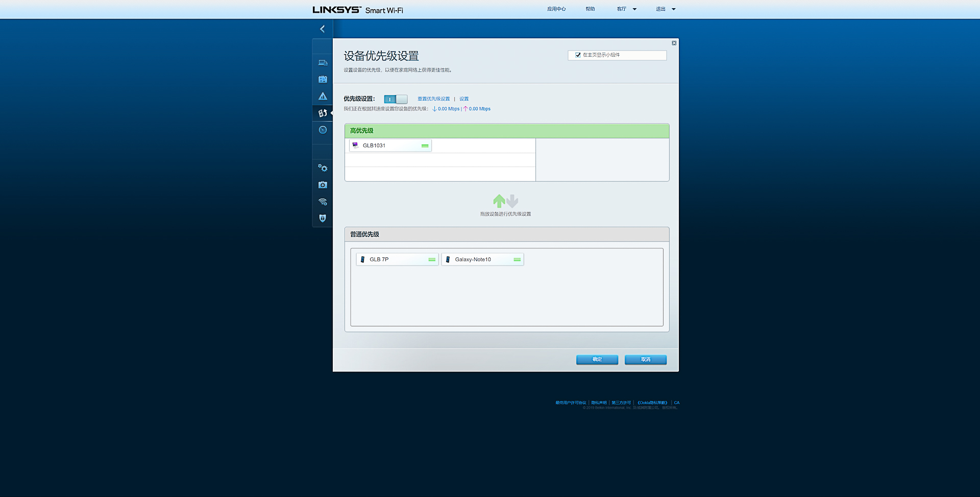The image size is (980, 497).
Task: Open the device list (网络设备) sidebar icon
Action: click(x=322, y=62)
